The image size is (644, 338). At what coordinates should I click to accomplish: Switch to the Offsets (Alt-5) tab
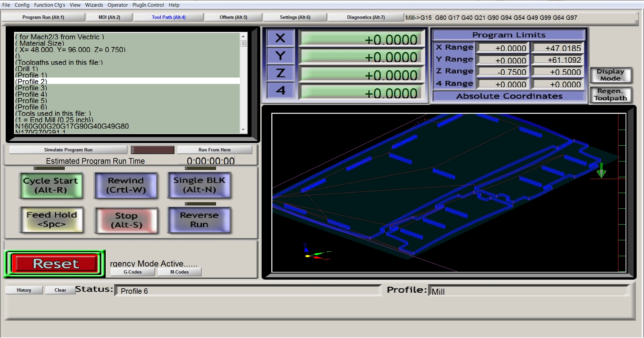pyautogui.click(x=233, y=17)
